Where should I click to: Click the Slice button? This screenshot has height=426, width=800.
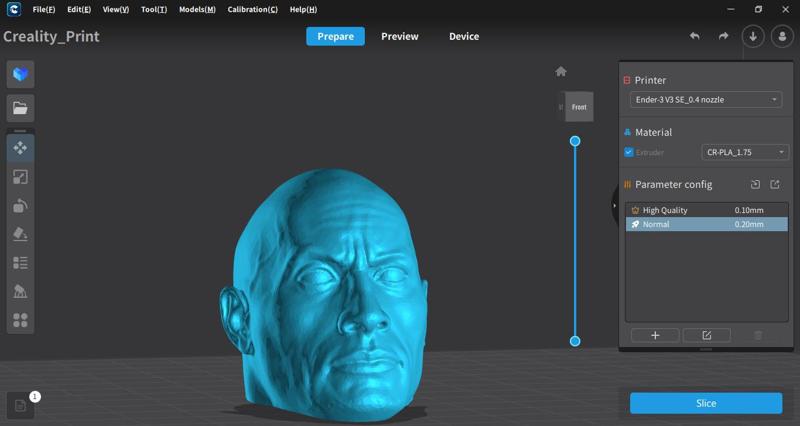coord(706,403)
